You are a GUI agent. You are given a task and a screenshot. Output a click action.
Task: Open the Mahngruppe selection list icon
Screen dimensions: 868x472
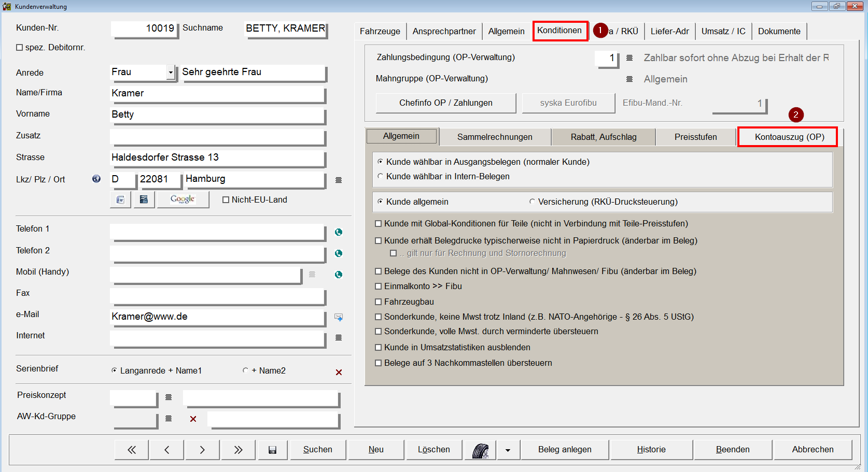[629, 79]
